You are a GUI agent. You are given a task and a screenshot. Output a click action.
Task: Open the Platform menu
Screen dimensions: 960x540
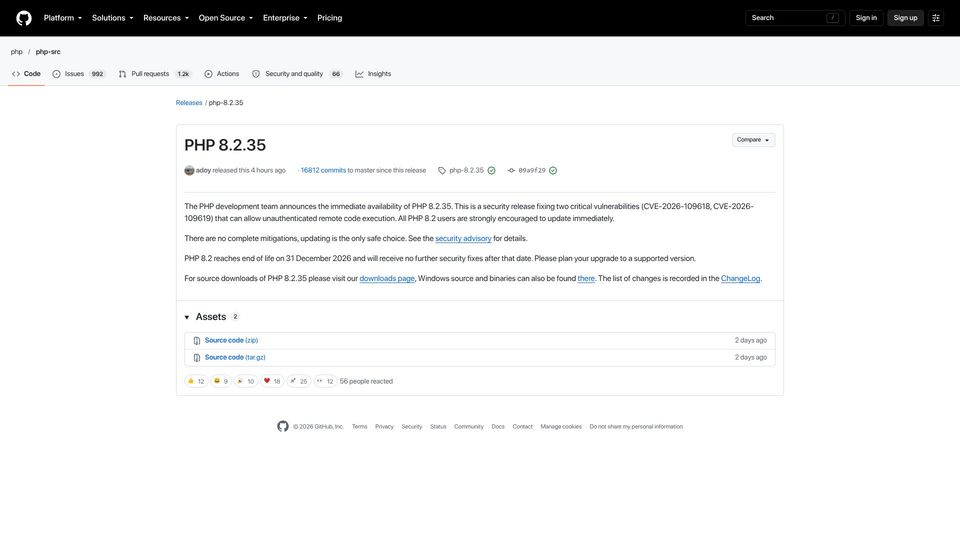(x=62, y=18)
